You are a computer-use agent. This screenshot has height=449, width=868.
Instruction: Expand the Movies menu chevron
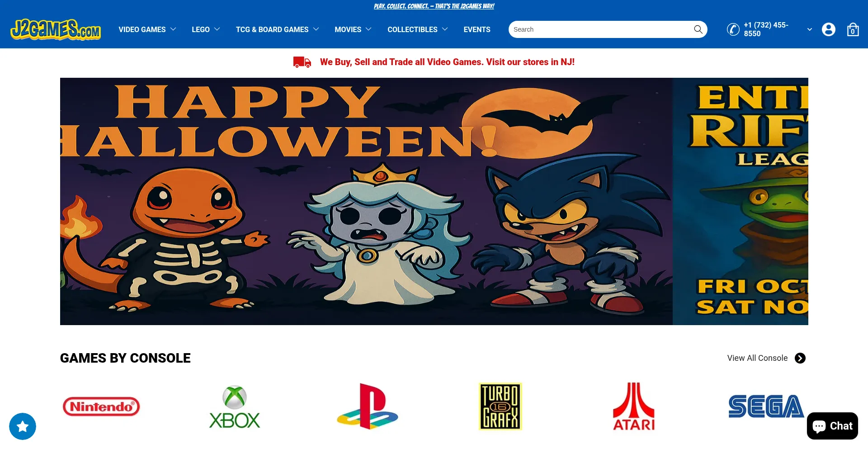click(x=368, y=29)
